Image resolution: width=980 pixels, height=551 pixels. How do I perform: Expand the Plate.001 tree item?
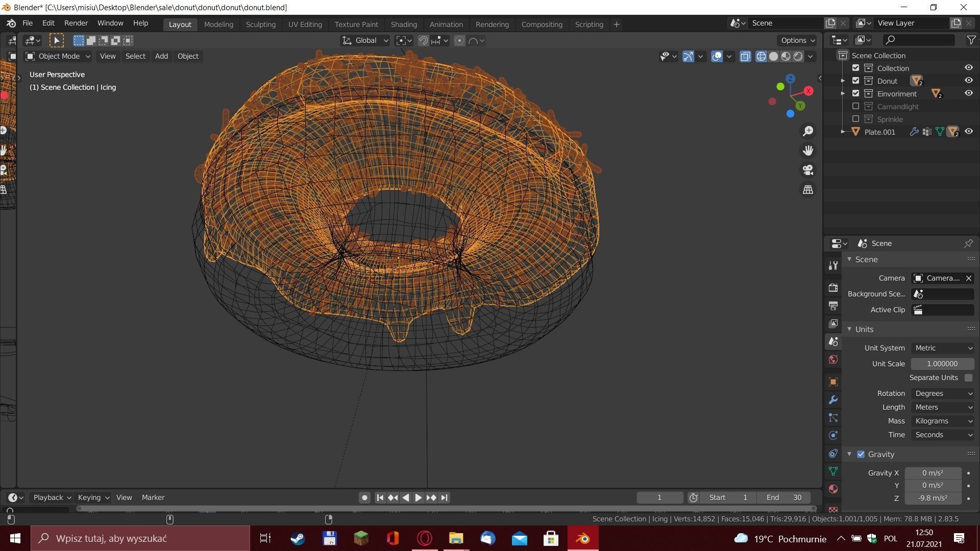pos(843,132)
